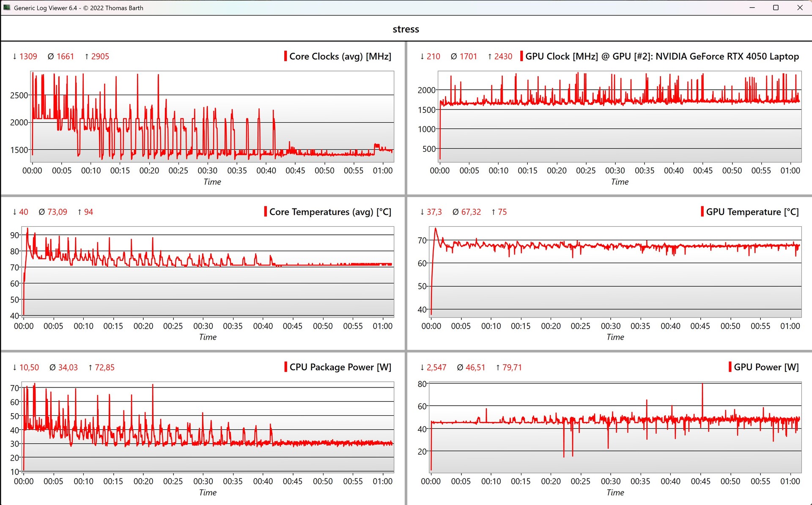Click the stress chart title

[406, 29]
